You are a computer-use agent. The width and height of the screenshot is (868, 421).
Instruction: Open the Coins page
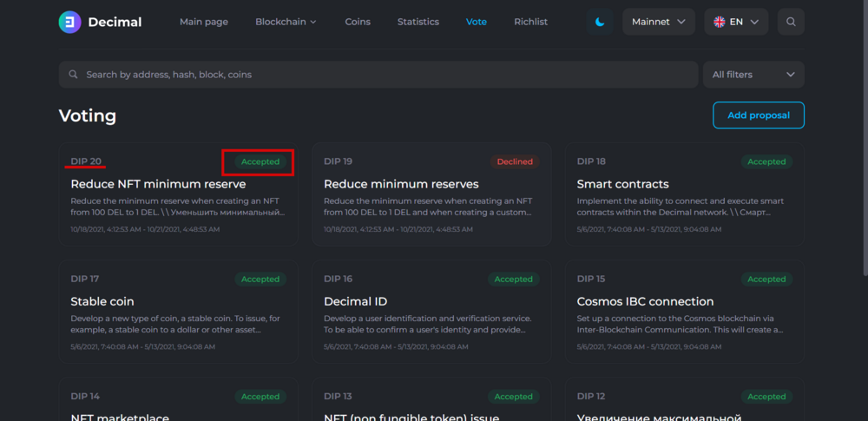pos(358,23)
